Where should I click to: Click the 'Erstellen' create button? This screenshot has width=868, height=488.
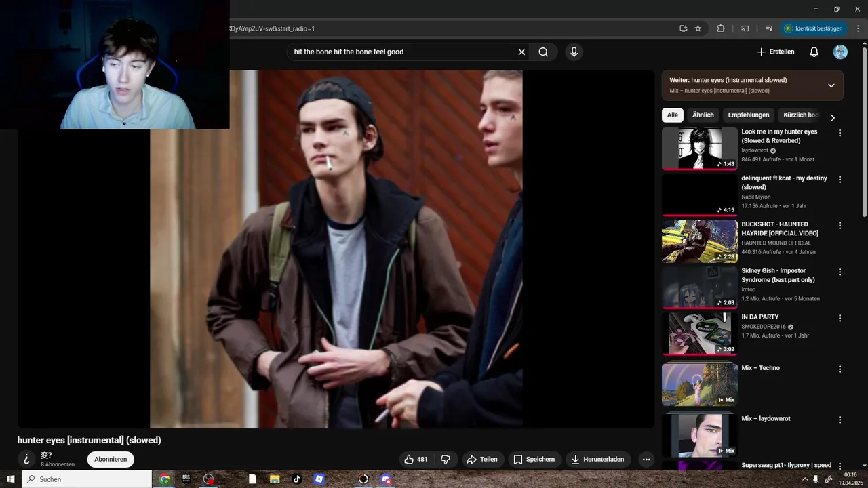[x=775, y=52]
